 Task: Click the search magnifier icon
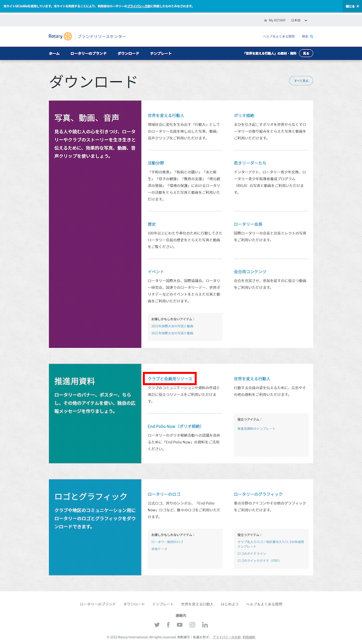(x=312, y=37)
